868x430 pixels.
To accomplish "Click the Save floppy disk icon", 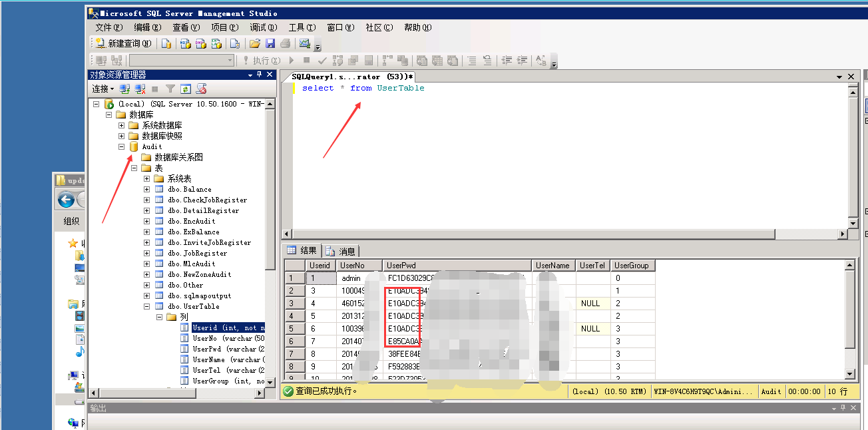I will click(x=270, y=43).
